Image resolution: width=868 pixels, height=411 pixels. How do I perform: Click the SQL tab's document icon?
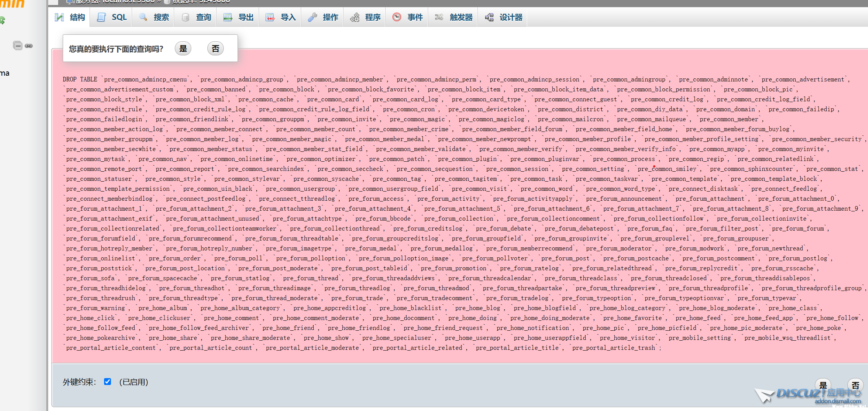(101, 17)
